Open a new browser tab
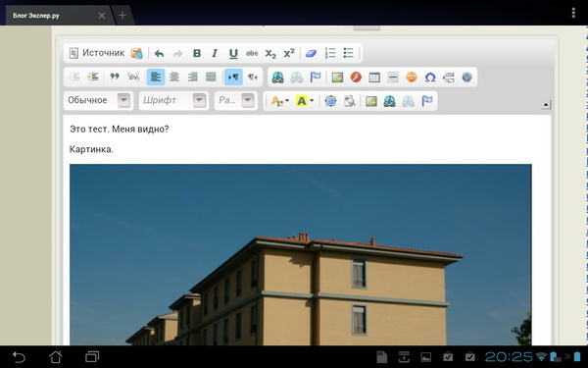 [122, 16]
